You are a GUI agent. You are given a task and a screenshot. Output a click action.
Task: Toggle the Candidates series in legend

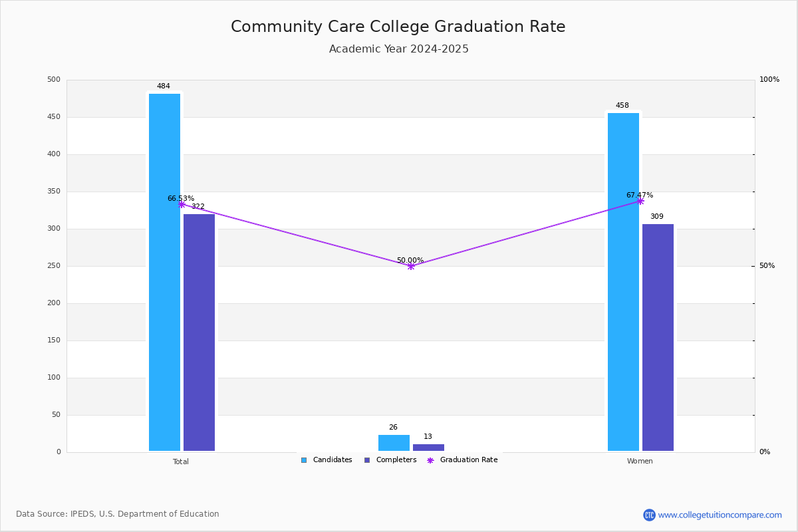click(332, 460)
